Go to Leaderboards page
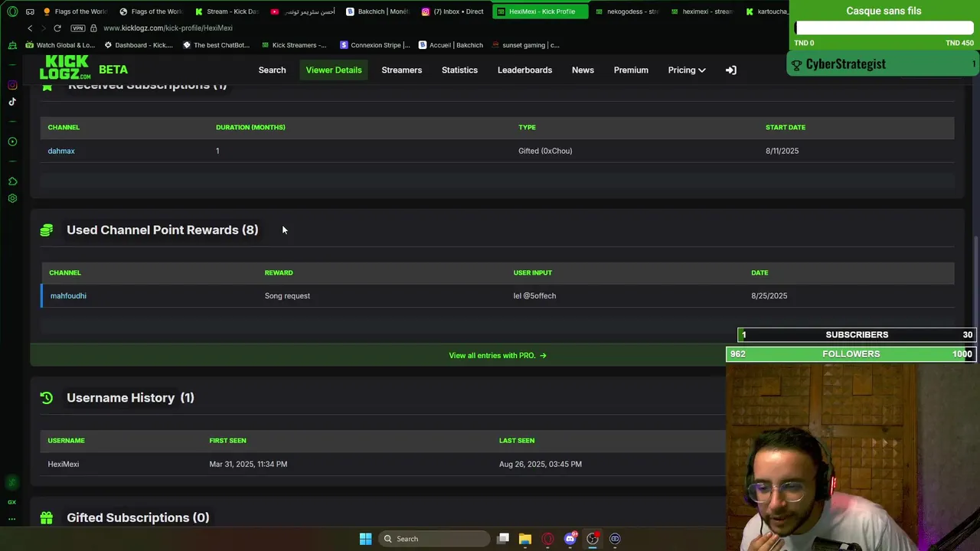Image resolution: width=980 pixels, height=551 pixels. [x=524, y=70]
